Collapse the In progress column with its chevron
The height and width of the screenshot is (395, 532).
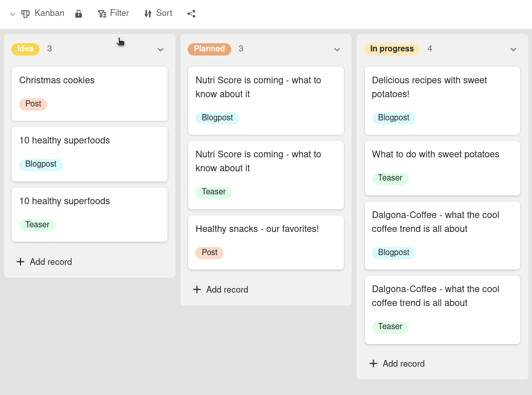coord(513,49)
